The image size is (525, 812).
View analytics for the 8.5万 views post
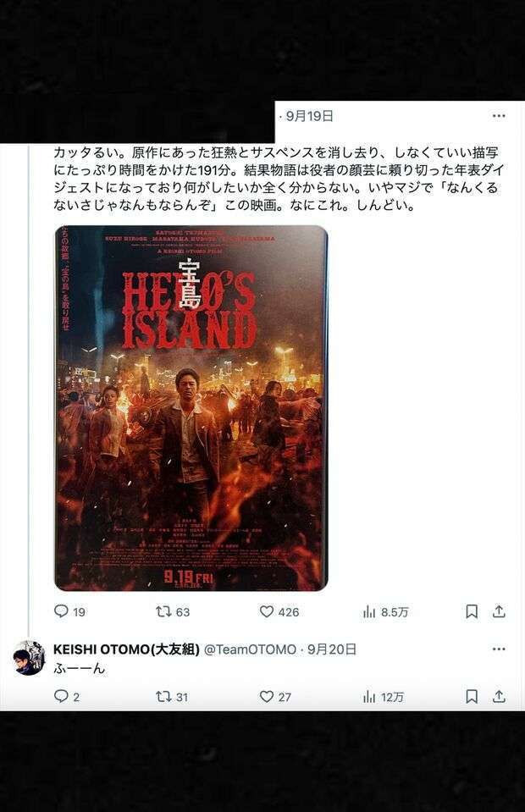tap(385, 612)
